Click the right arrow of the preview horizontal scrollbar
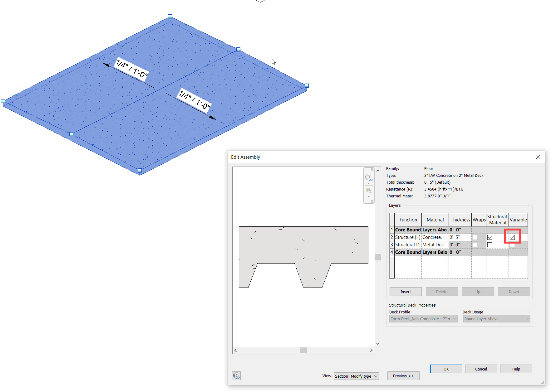Viewport: 556px width, 392px height. (371, 350)
